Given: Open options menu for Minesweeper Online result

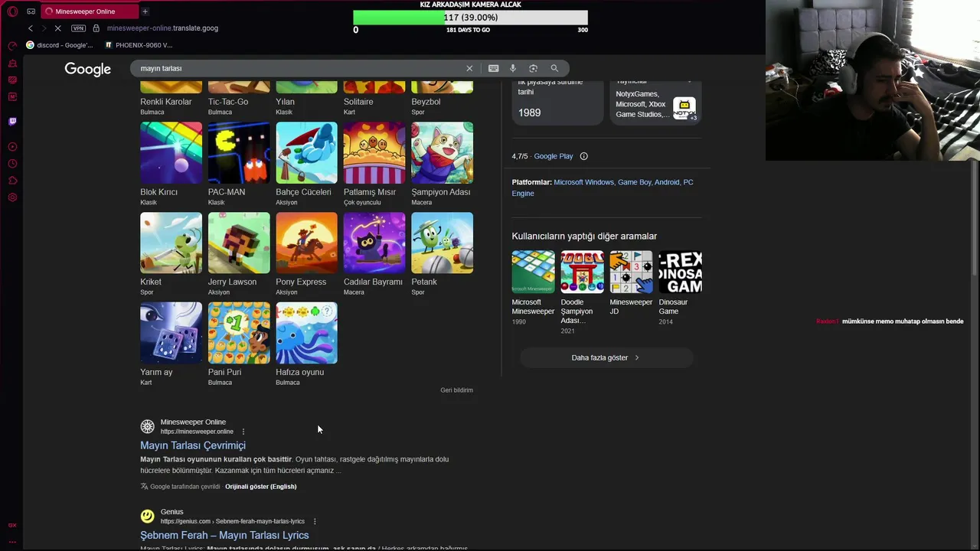Looking at the screenshot, I should (x=243, y=432).
